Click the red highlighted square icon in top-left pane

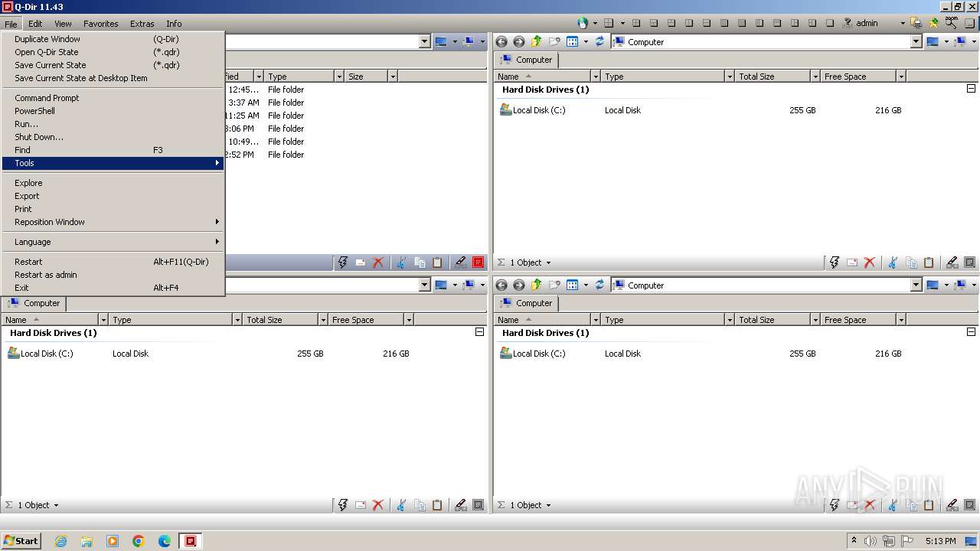pyautogui.click(x=479, y=262)
